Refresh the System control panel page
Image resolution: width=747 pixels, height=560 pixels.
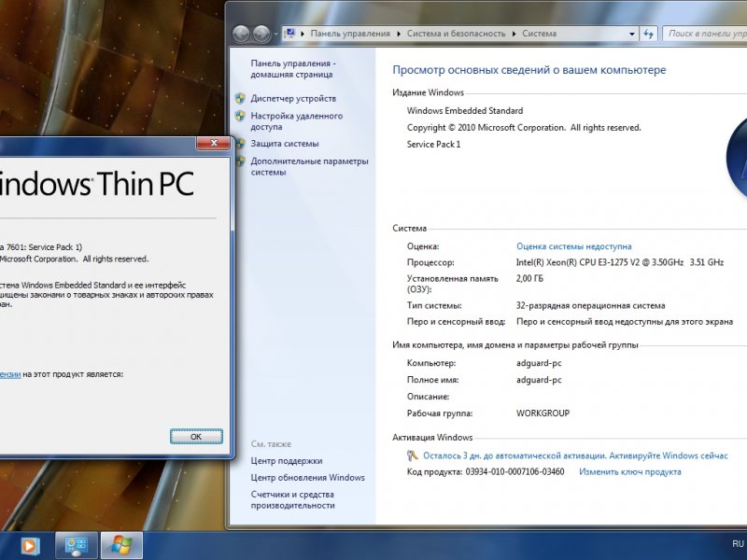point(648,34)
